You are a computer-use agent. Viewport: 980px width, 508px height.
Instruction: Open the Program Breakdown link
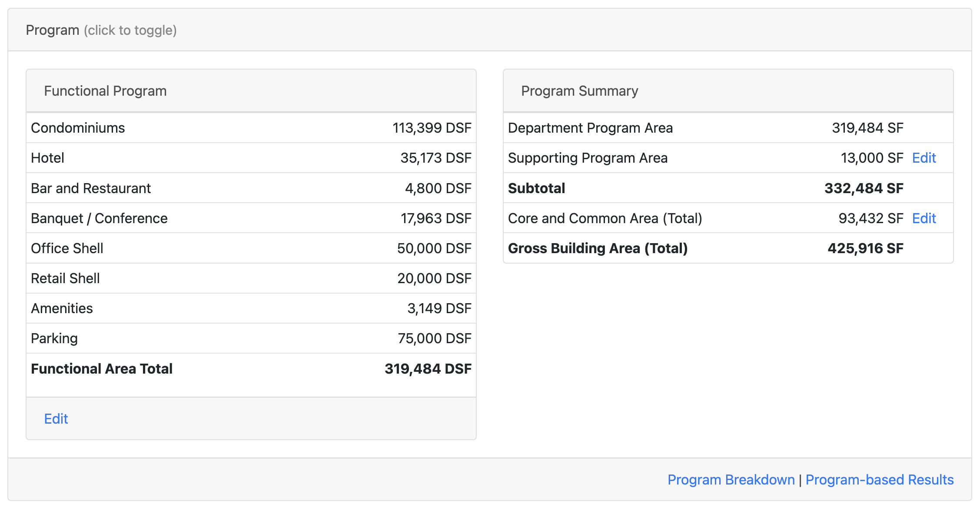(731, 479)
